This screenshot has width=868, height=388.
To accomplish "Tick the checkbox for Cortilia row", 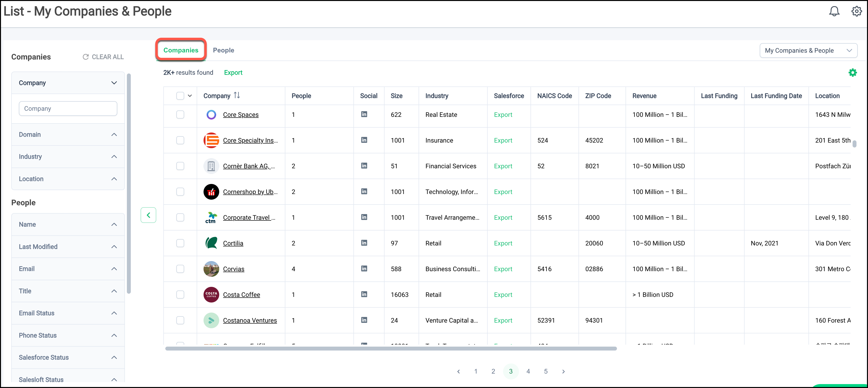I will 180,243.
